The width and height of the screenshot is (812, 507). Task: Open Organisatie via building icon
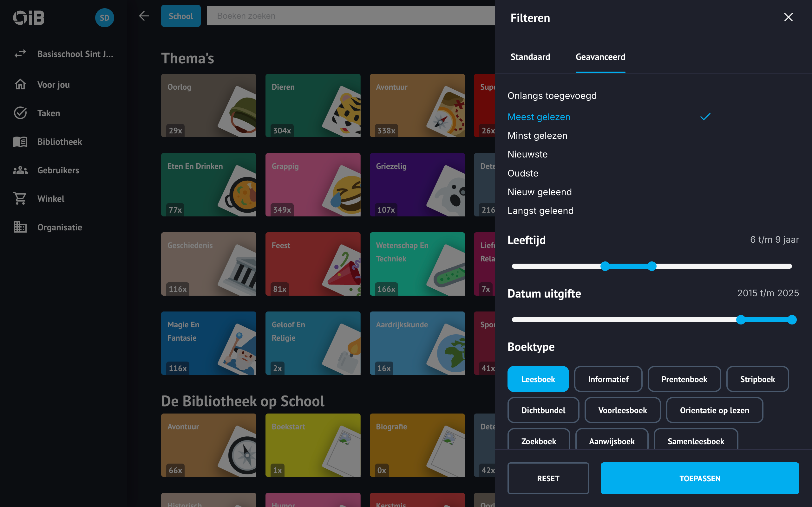tap(20, 227)
